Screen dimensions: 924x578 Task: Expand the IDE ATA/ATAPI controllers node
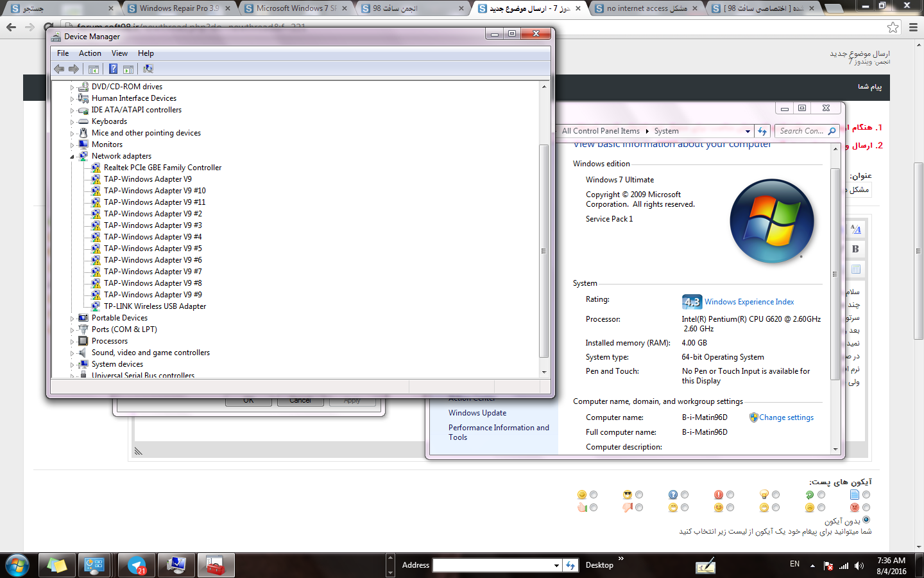click(x=72, y=110)
